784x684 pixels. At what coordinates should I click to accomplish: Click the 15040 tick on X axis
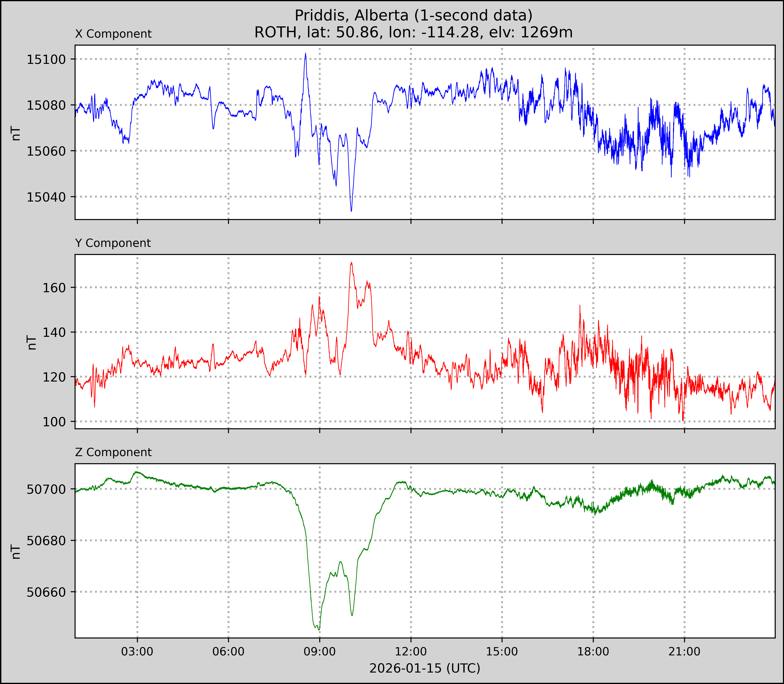pos(46,197)
